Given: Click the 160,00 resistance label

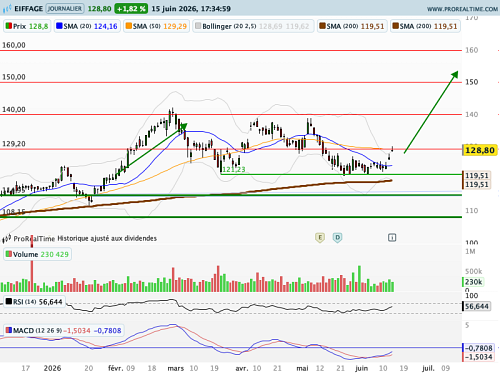Looking at the screenshot, I should pyautogui.click(x=14, y=45).
